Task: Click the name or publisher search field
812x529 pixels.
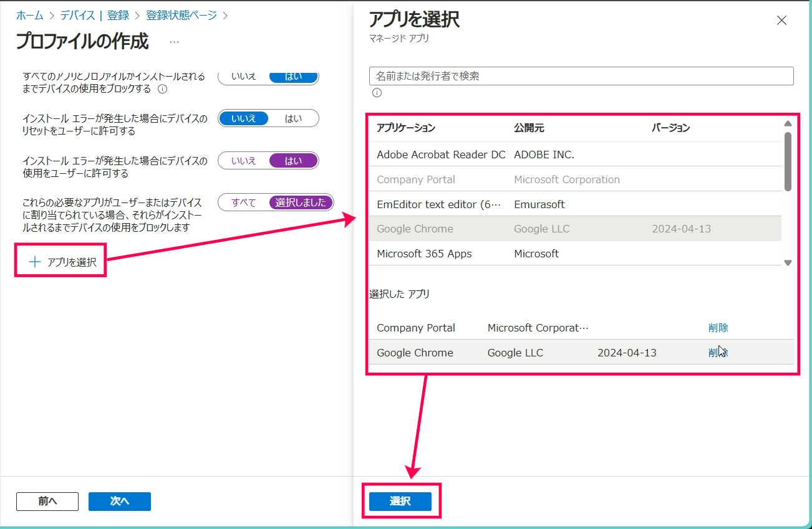Action: 581,76
